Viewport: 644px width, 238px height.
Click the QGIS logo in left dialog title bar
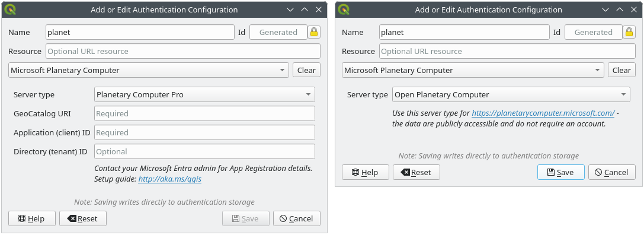point(11,9)
